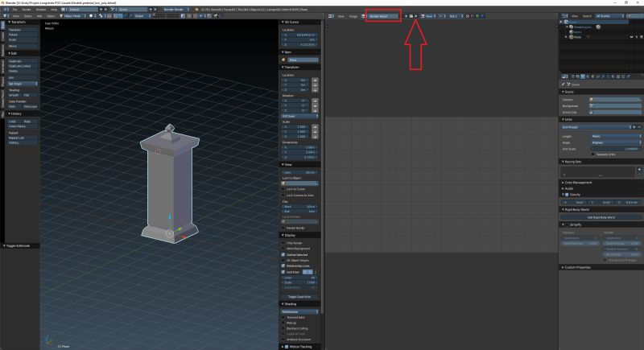Click Add Rigid Body World button
This screenshot has height=350, width=644.
coord(601,217)
